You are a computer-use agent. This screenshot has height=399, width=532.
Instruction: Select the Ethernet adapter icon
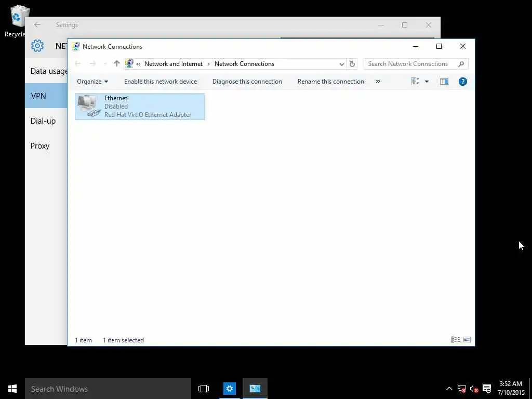(89, 106)
